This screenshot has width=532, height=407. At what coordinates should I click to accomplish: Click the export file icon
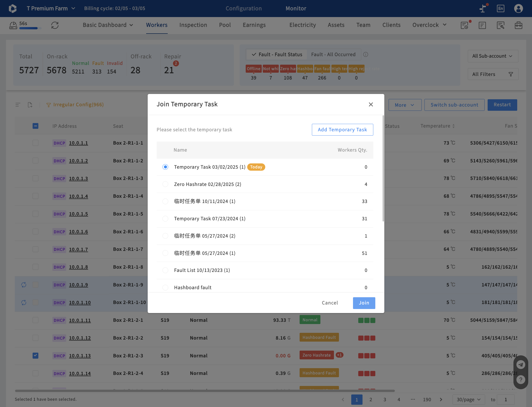click(30, 105)
